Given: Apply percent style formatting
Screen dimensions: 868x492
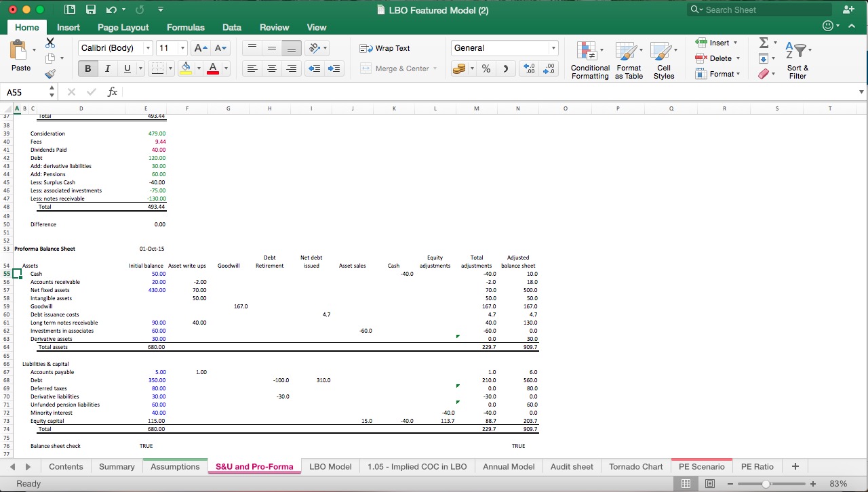Looking at the screenshot, I should [486, 68].
